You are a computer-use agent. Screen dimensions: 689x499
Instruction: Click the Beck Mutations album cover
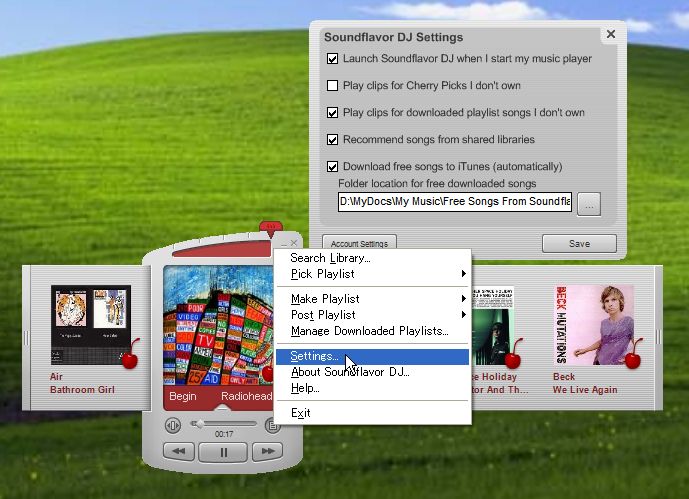[594, 325]
